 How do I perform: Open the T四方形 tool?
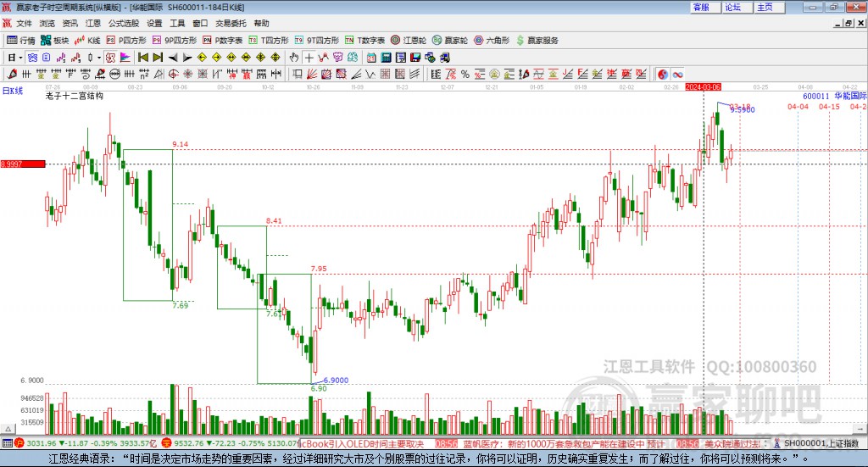click(x=269, y=41)
